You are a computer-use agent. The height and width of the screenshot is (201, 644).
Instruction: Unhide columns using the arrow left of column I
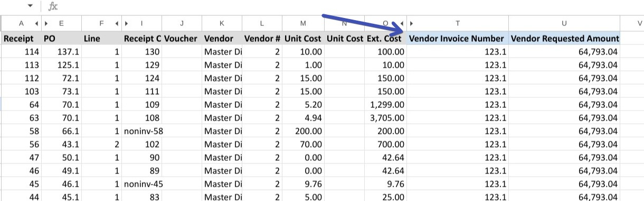(x=127, y=23)
